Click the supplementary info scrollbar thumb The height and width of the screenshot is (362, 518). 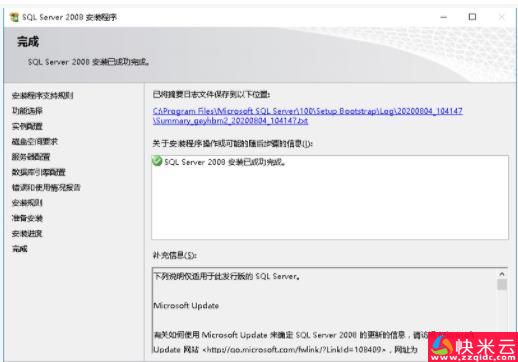point(502,284)
